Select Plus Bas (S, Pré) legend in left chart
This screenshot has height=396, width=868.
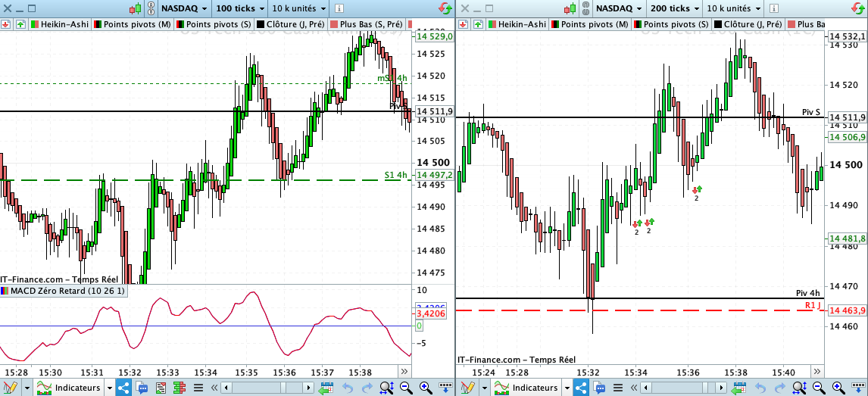(x=367, y=24)
